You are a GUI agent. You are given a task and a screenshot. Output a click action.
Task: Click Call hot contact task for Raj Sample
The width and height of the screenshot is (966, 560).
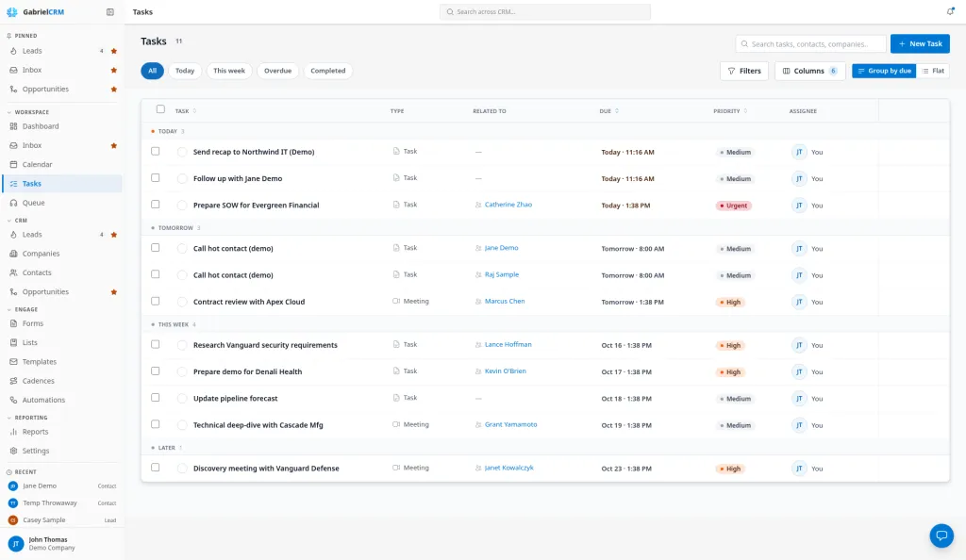(233, 275)
